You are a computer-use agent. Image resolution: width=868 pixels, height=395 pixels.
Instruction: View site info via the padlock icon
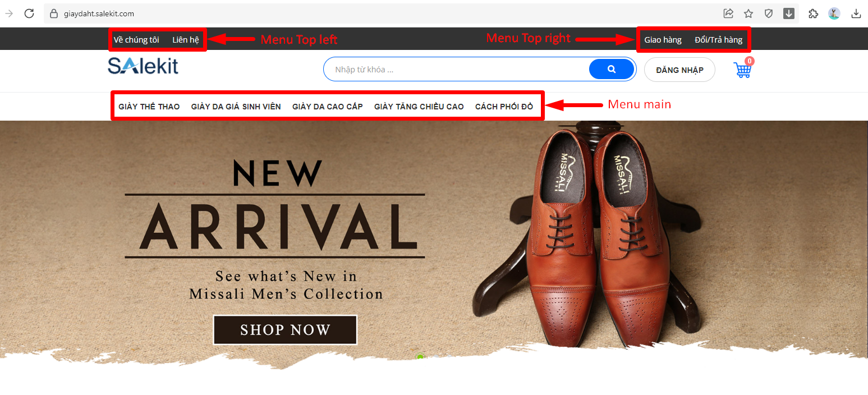(54, 13)
